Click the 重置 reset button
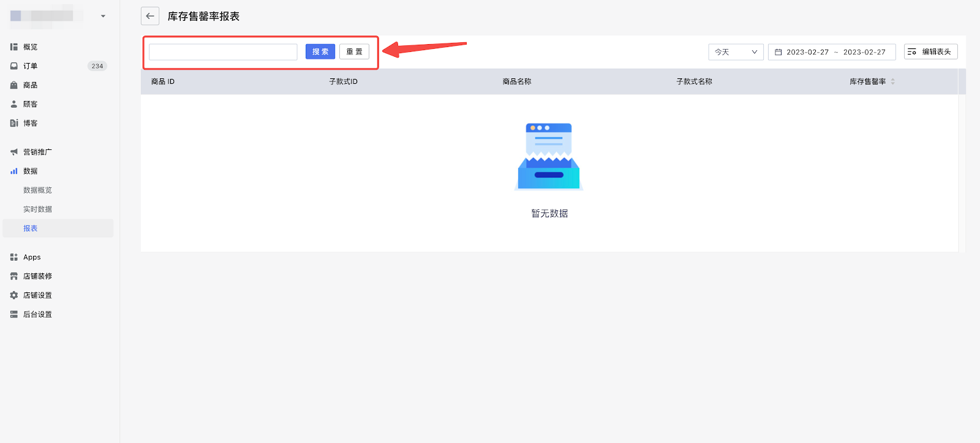This screenshot has height=443, width=980. (354, 52)
